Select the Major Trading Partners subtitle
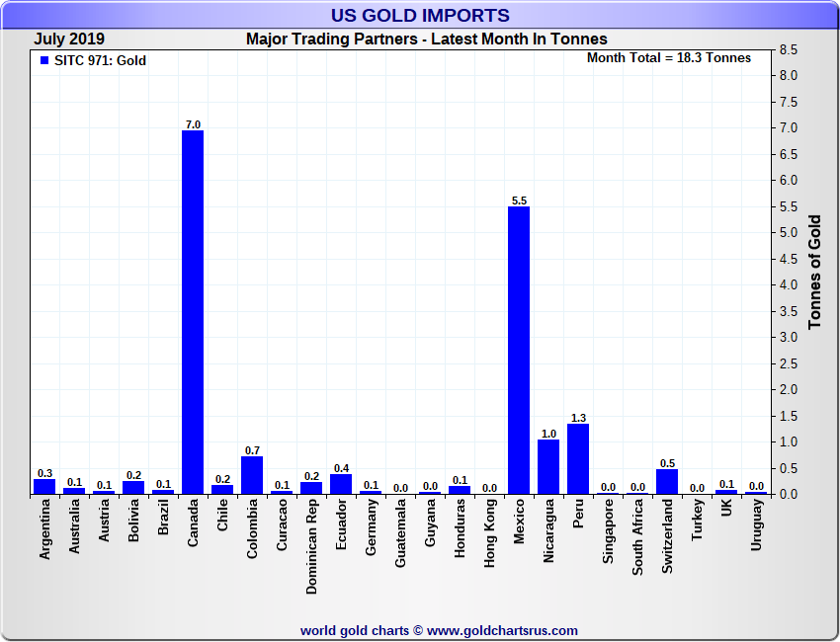840x642 pixels. [x=426, y=40]
